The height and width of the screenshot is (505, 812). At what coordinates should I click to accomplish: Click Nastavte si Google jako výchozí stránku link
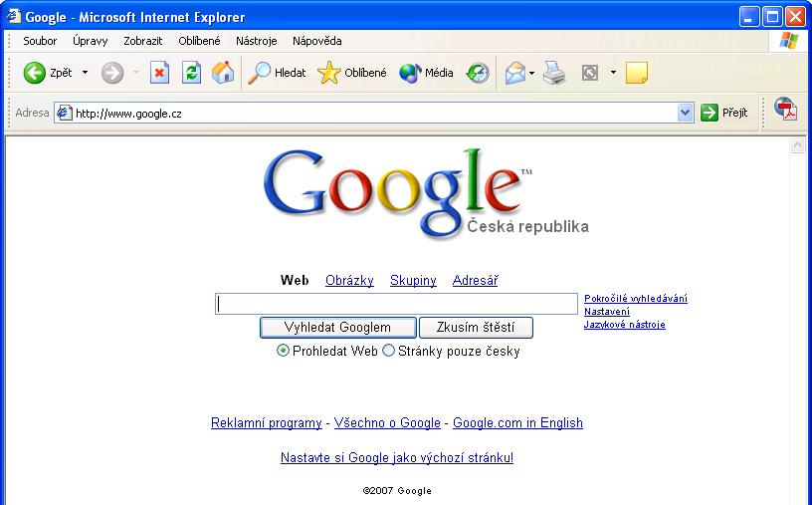(x=397, y=457)
